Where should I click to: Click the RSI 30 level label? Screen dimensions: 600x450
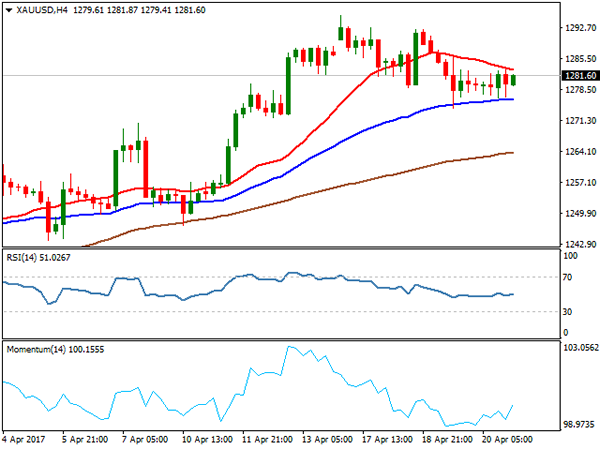pos(567,312)
